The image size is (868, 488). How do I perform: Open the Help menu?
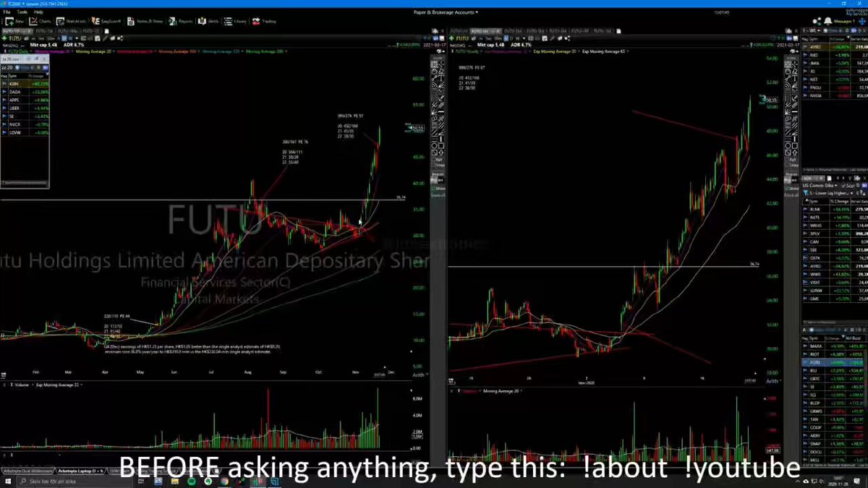coord(38,12)
